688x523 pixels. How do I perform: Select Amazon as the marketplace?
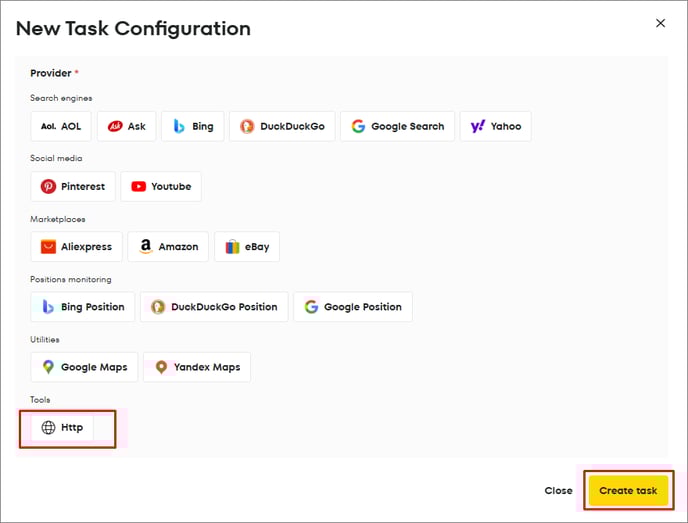click(168, 247)
